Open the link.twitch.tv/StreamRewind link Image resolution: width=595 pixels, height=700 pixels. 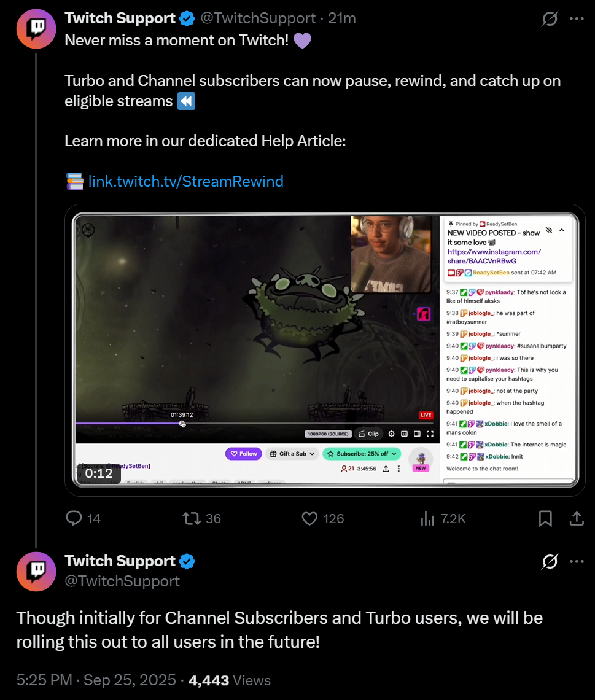point(186,181)
